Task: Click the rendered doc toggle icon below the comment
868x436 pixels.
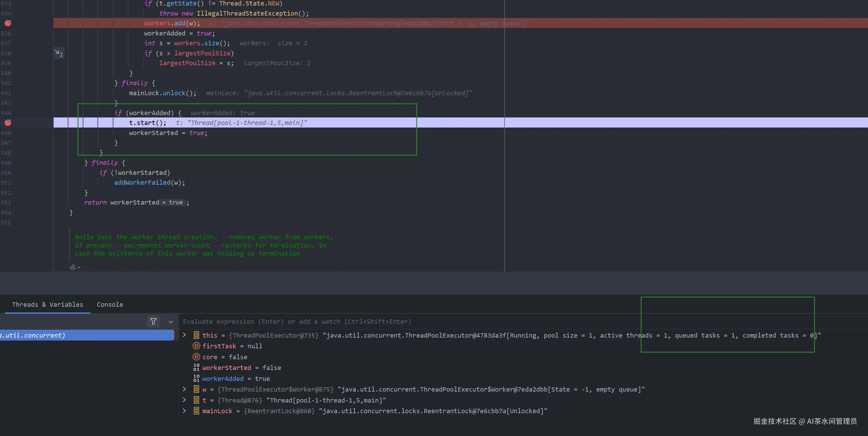Action: coord(73,267)
